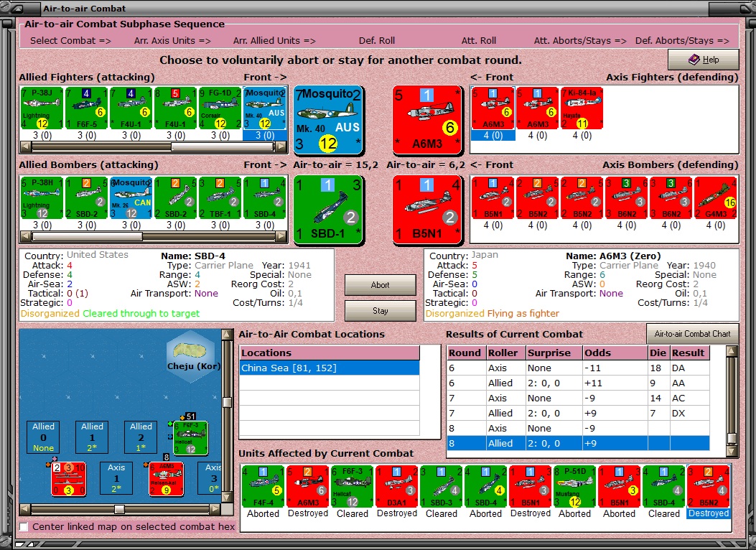Image resolution: width=756 pixels, height=550 pixels.
Task: Click the Mosquito Mk. 26 CAN bomber counter
Action: pyautogui.click(x=131, y=197)
